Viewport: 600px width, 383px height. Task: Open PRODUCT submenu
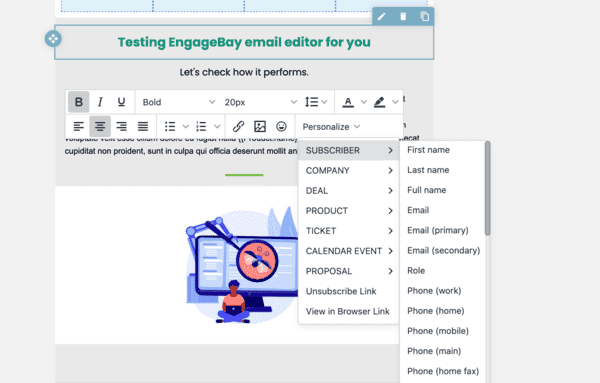coord(349,211)
